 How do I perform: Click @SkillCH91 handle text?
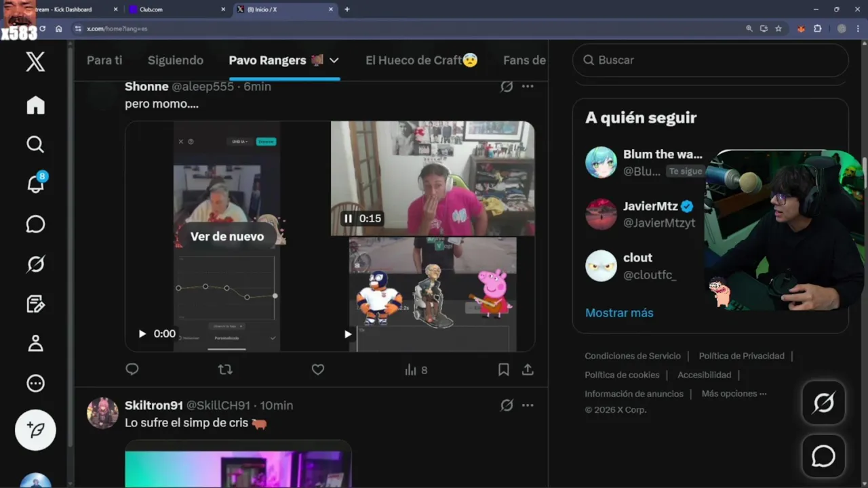pos(218,405)
